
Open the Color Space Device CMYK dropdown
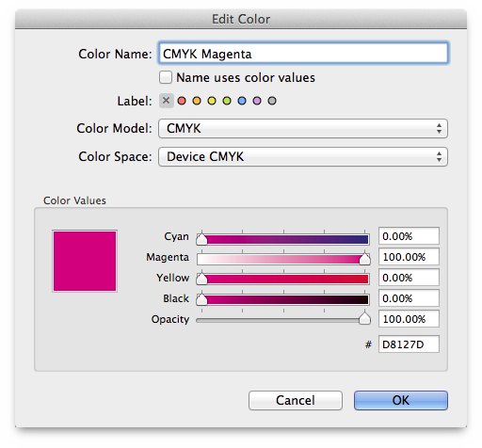[x=303, y=156]
